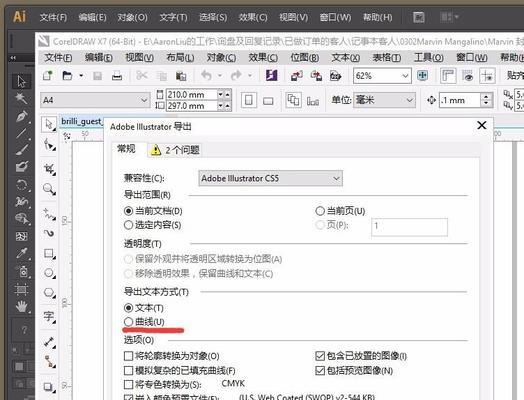The width and height of the screenshot is (524, 400).
Task: Click Portrait orientation icon
Action: point(249,100)
